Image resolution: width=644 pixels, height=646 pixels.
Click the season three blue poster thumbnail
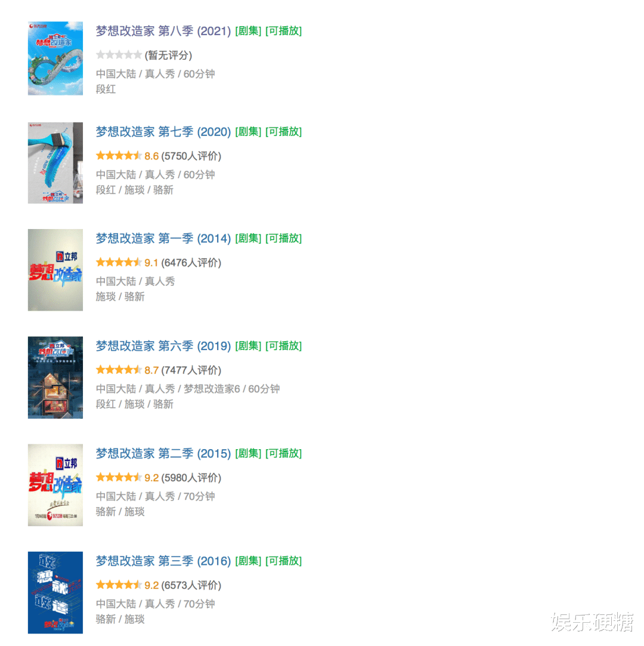click(55, 592)
